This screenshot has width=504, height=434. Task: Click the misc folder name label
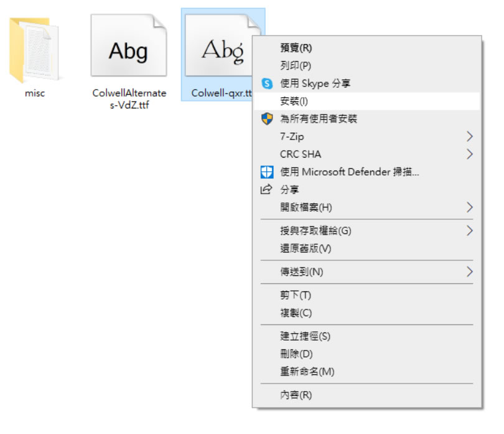[35, 93]
